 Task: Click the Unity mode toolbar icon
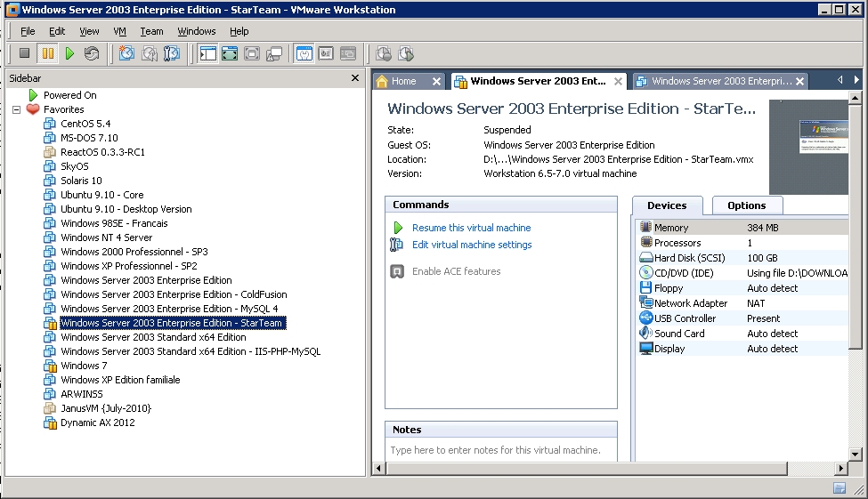tap(274, 54)
